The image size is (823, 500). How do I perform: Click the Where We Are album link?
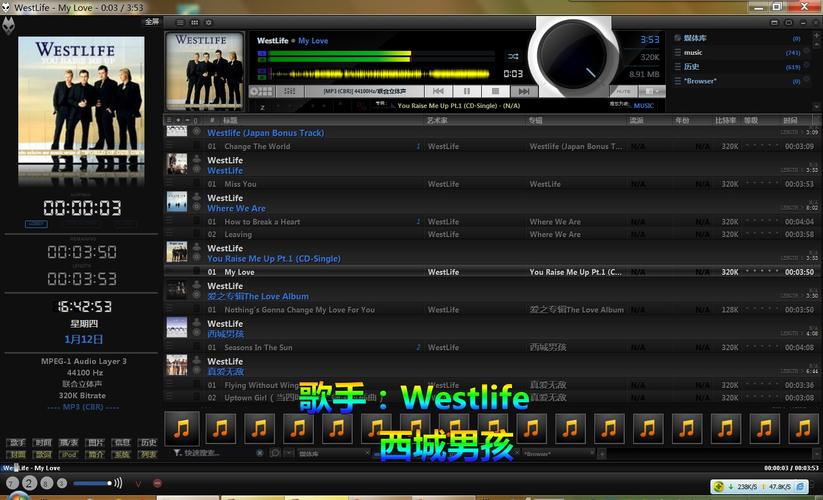coord(236,208)
